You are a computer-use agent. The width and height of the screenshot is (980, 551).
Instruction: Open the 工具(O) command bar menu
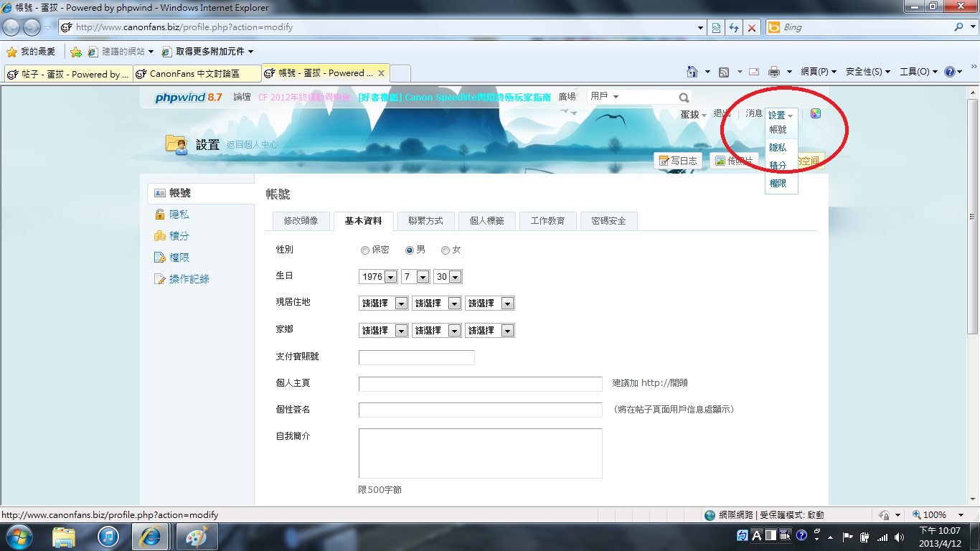point(918,72)
